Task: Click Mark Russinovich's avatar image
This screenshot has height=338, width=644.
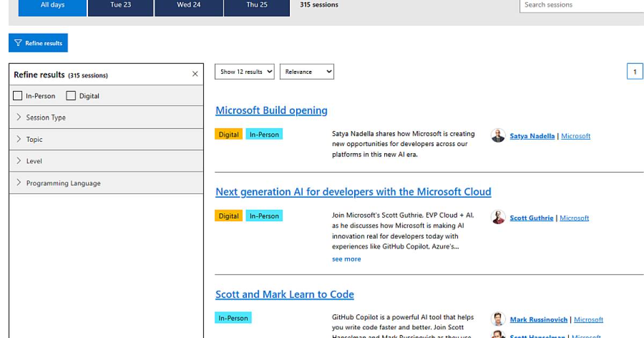Action: (498, 319)
